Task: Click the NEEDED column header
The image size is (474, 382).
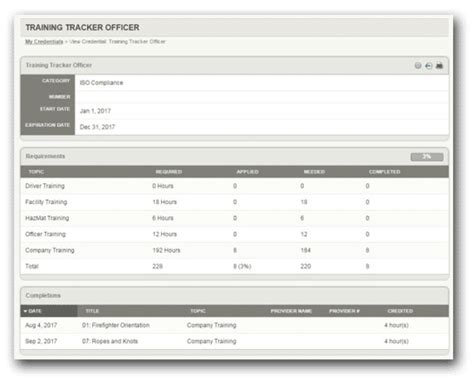Action: click(314, 172)
